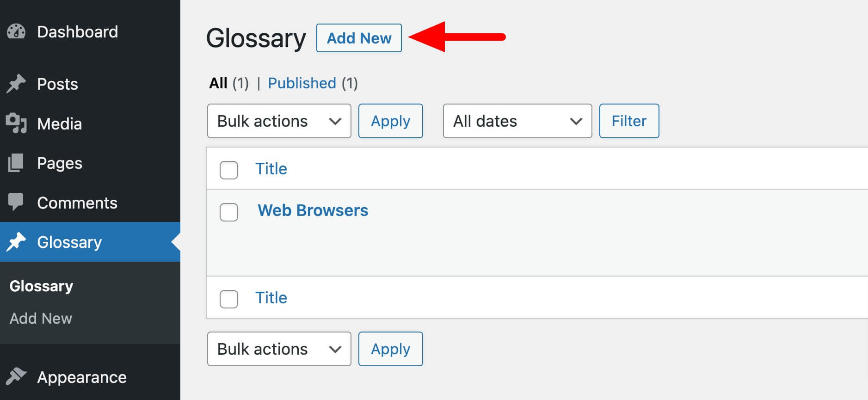Click the Dashboard gauge icon
Screen dimensions: 868x400
click(16, 31)
